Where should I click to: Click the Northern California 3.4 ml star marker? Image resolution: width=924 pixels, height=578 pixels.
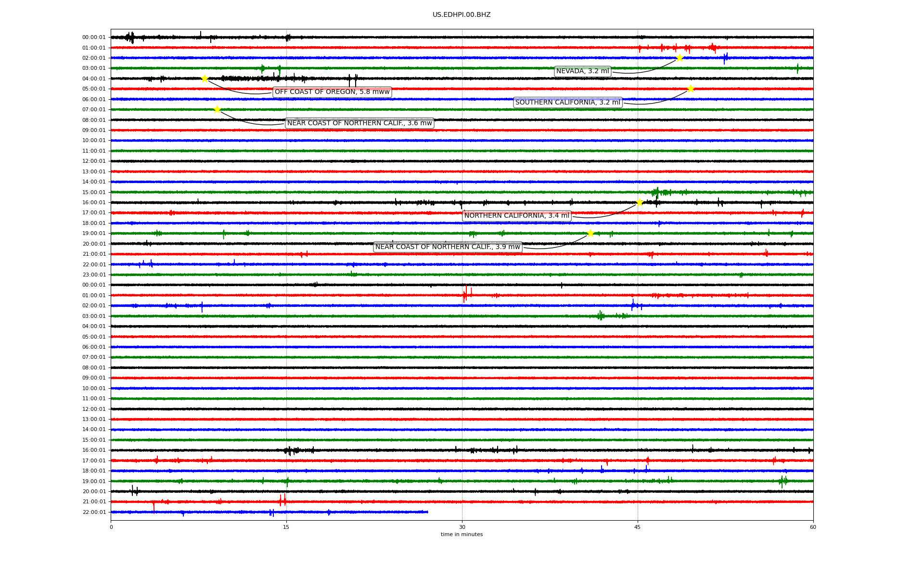click(x=640, y=202)
